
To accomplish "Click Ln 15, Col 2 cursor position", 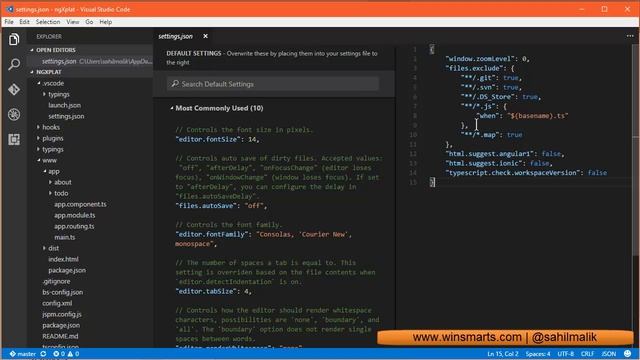I will point(502,354).
